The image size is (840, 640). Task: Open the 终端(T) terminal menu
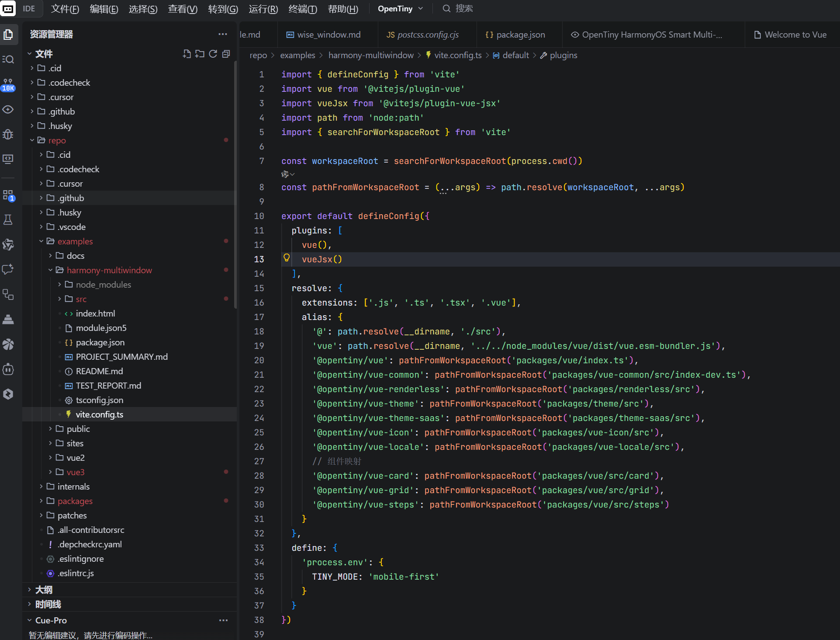(302, 9)
